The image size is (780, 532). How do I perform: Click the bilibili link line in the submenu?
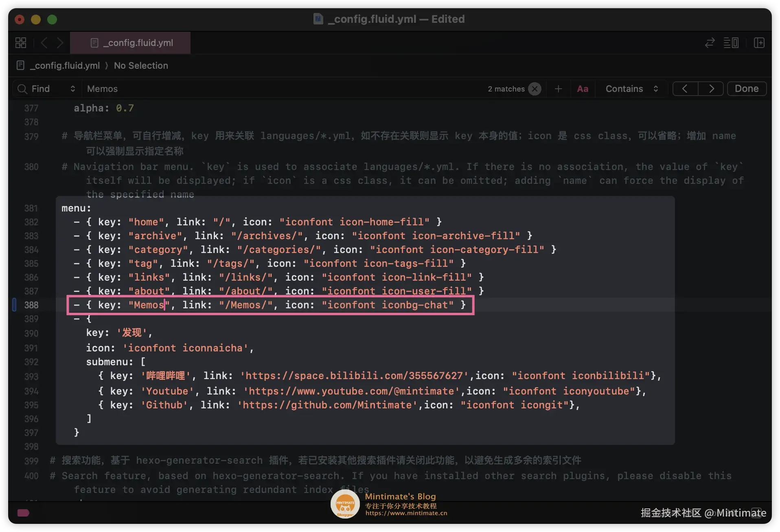click(379, 375)
